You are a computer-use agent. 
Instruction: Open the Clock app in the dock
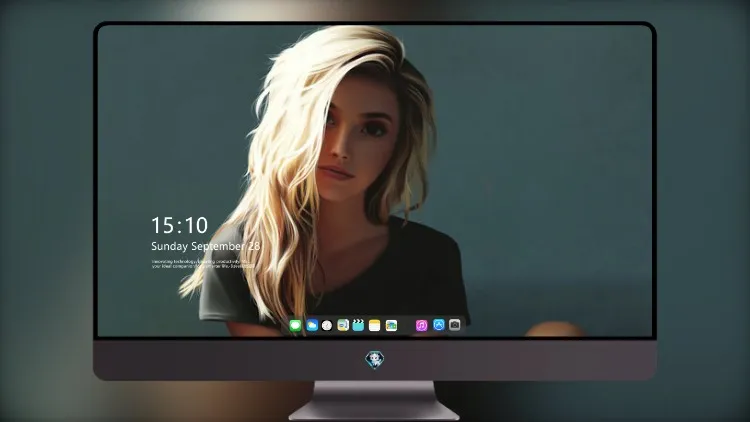[x=327, y=326]
